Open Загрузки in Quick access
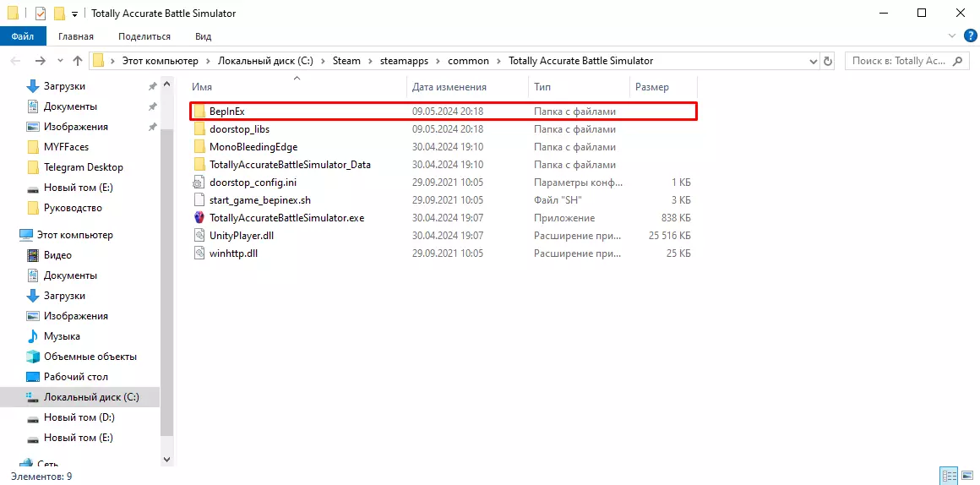 coord(64,86)
